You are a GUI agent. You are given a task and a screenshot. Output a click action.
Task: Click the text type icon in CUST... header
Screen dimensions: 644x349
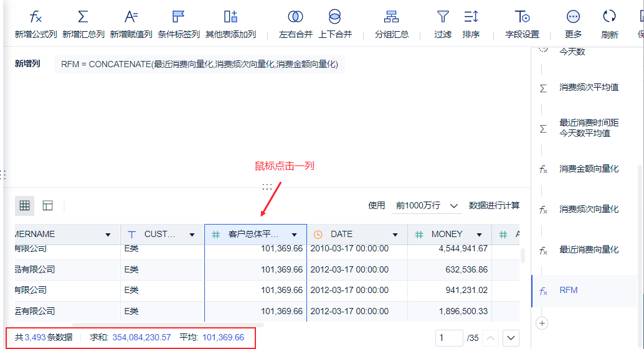point(131,235)
